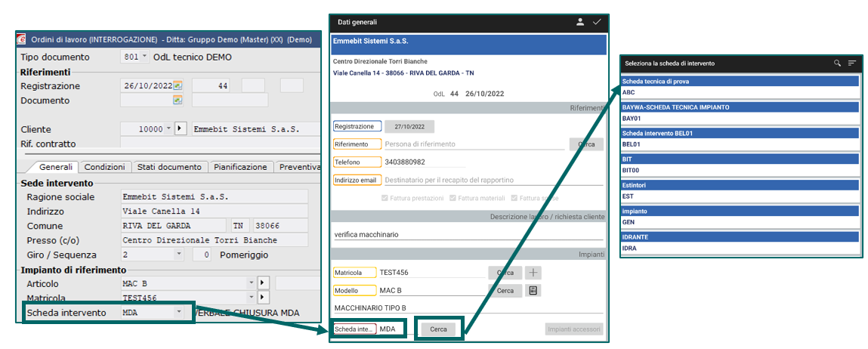868x349 pixels.
Task: Open the Scheda intervento MDA dropdown
Action: click(x=179, y=313)
